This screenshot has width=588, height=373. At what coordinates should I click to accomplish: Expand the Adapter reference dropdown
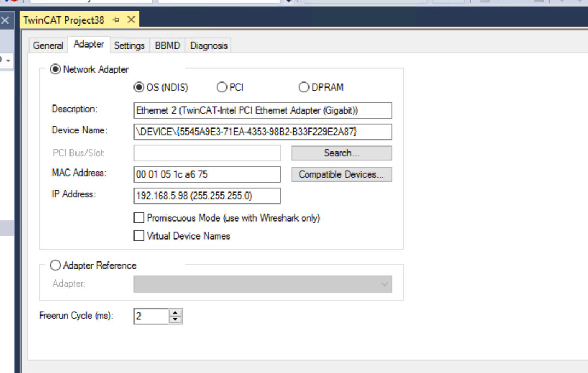pos(263,284)
